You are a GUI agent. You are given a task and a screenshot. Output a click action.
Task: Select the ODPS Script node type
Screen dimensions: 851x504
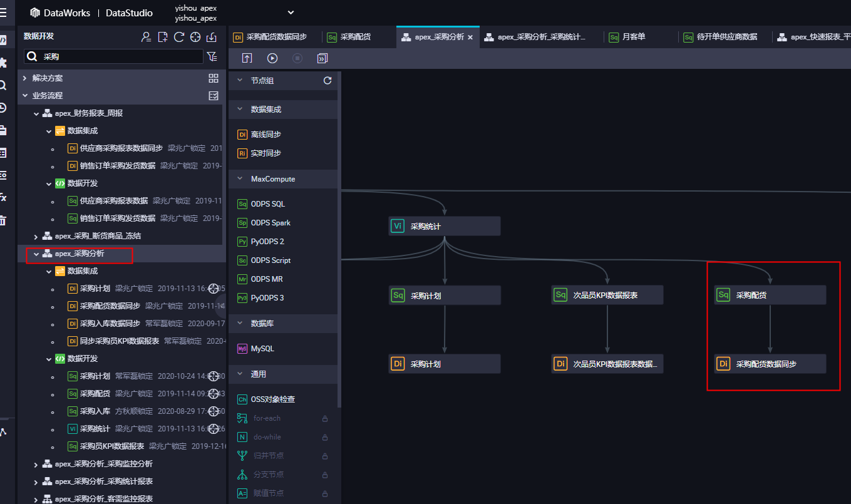click(x=264, y=260)
